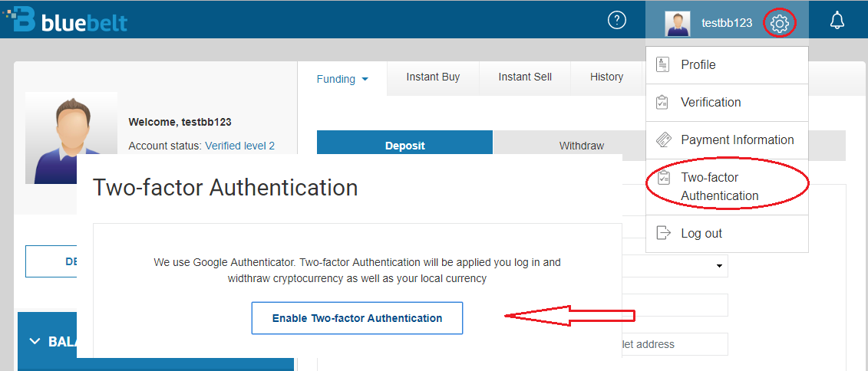Click the Payment Information card icon
This screenshot has width=868, height=371.
(x=663, y=140)
